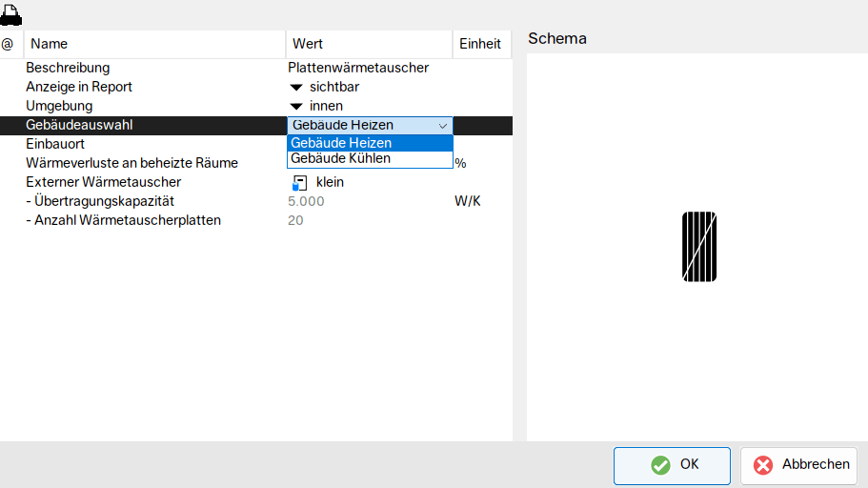Click the Anzahl Wärmetauscherplatten value 20
Viewport: 868px width, 488px height.
coord(295,220)
